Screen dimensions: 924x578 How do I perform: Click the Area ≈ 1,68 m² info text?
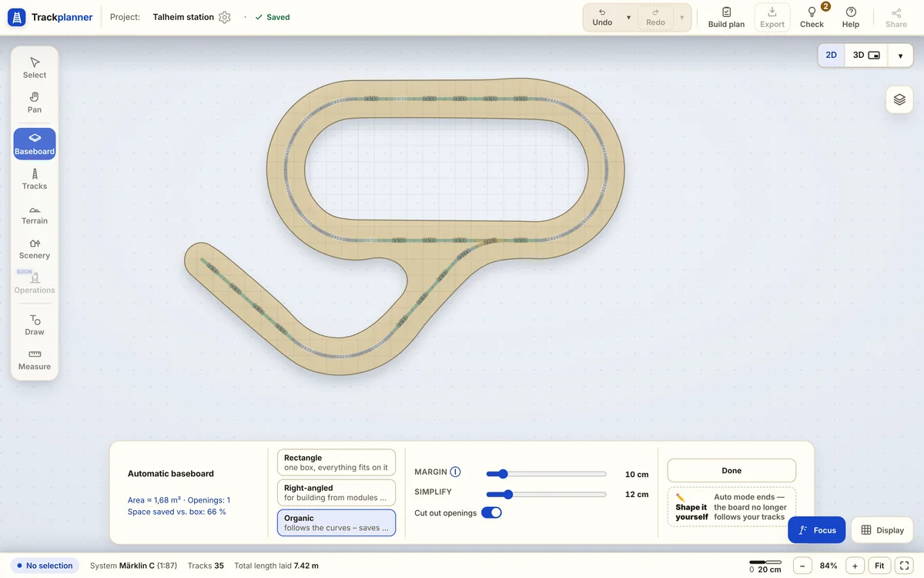(x=154, y=500)
